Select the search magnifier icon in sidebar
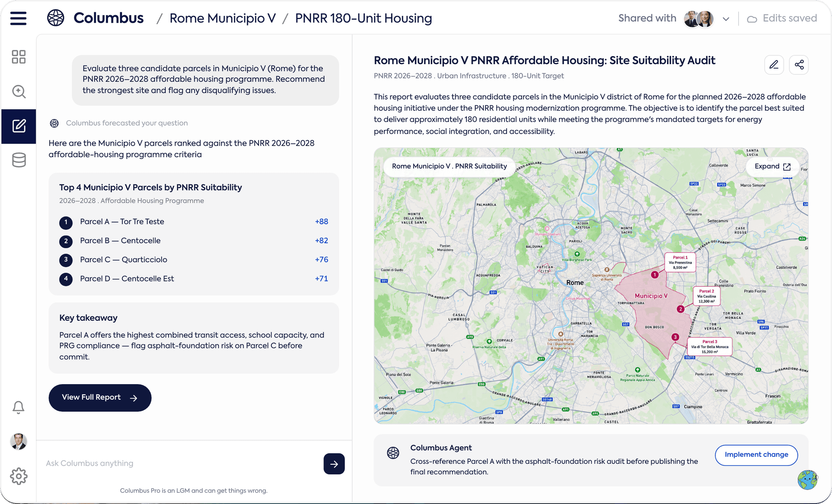 (x=19, y=92)
